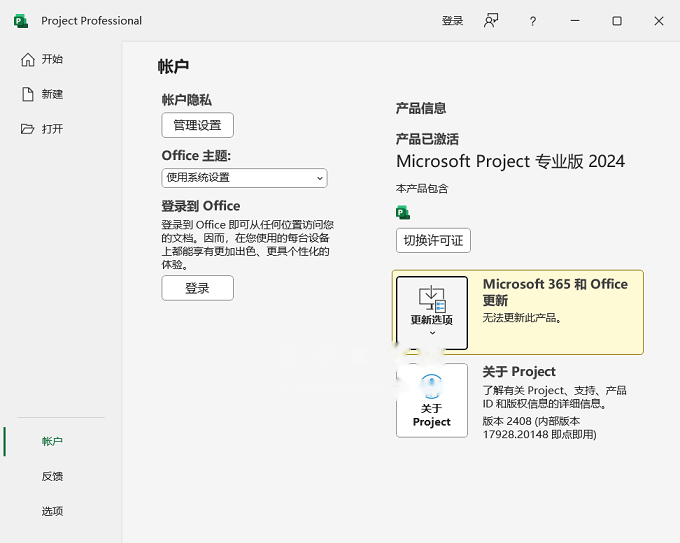The height and width of the screenshot is (543, 680).
Task: Click the 关于 Project button
Action: (432, 400)
